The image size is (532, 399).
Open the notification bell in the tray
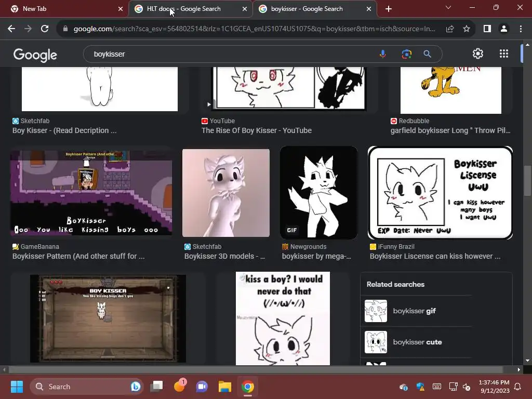(x=518, y=387)
